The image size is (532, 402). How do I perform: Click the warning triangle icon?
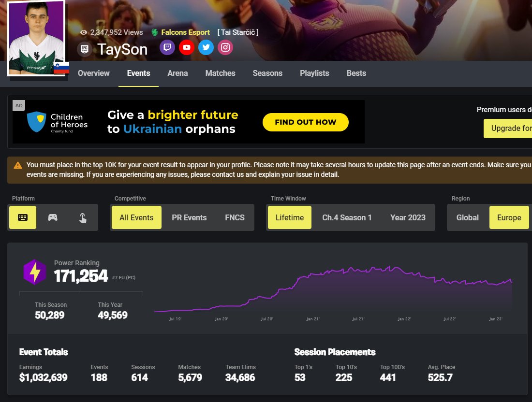(x=17, y=165)
